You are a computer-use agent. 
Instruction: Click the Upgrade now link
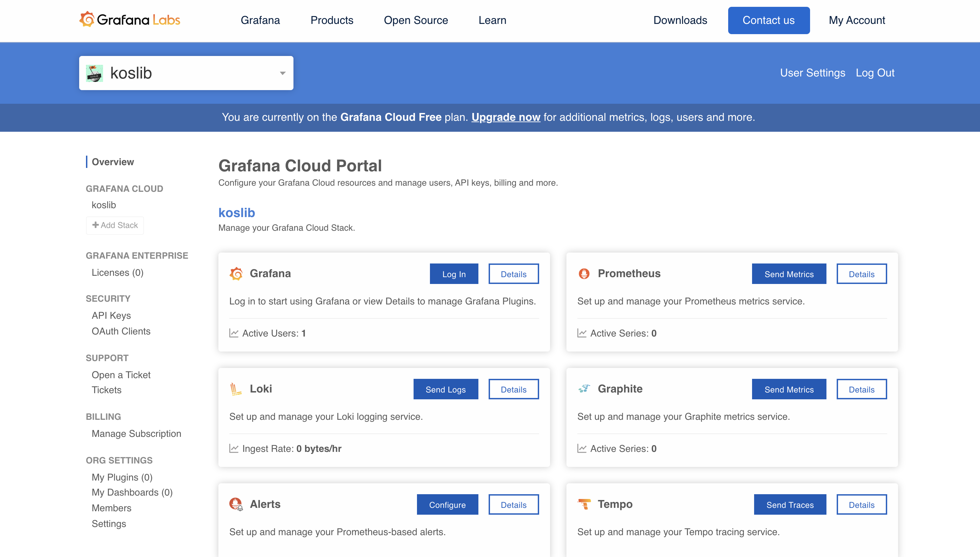coord(505,117)
